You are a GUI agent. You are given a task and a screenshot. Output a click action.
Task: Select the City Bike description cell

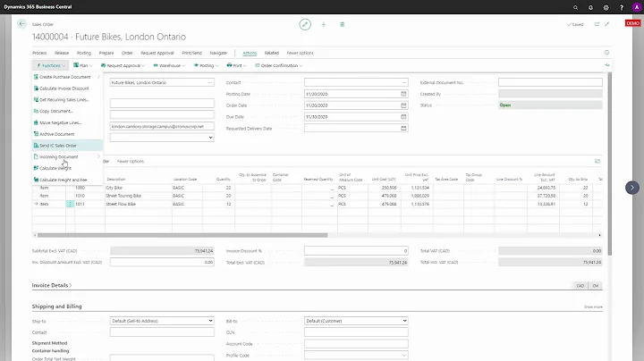click(139, 188)
